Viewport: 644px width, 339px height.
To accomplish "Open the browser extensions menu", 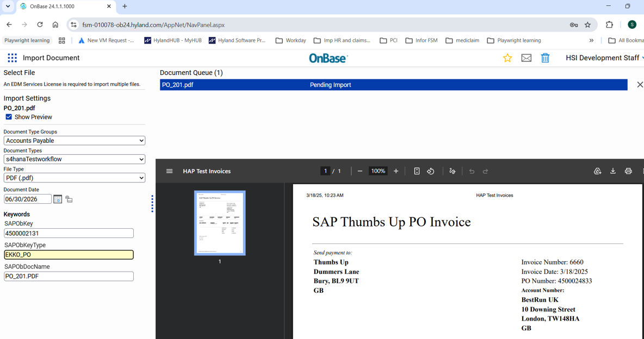I will 609,24.
